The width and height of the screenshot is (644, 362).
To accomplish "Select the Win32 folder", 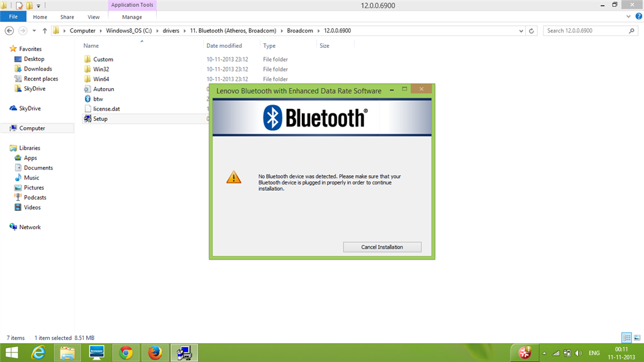I will (101, 69).
